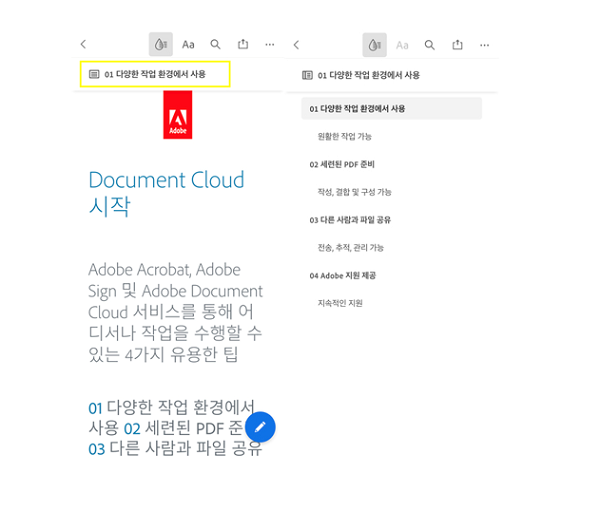
Task: Go back using right screen's back arrow
Action: 297,45
